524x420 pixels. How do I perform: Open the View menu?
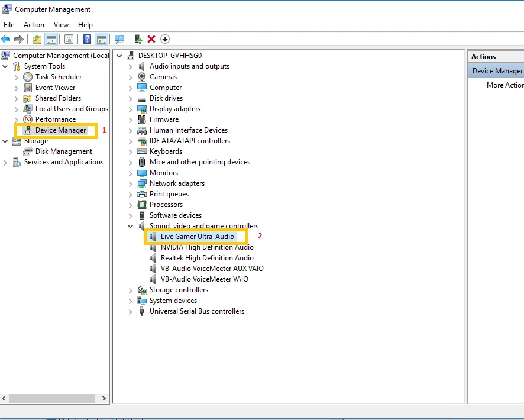pyautogui.click(x=61, y=25)
